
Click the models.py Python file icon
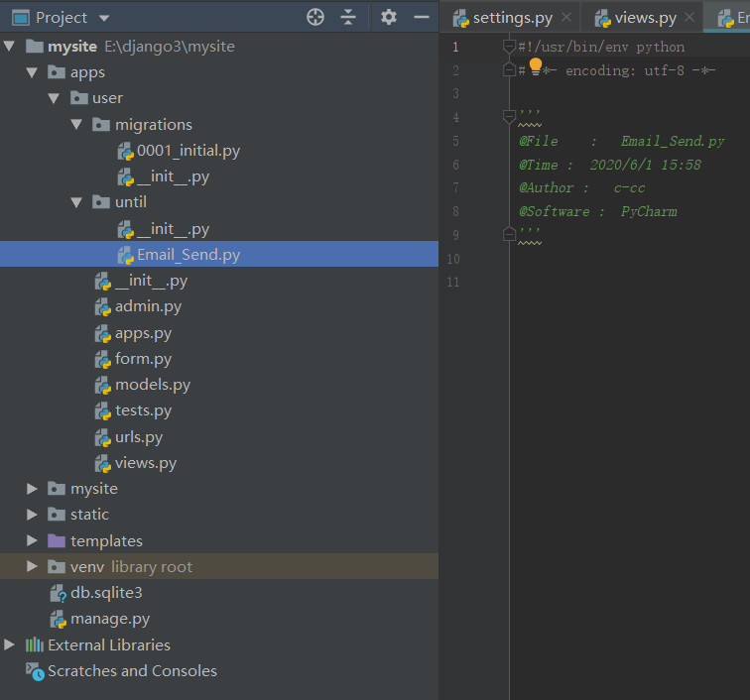[x=103, y=386]
